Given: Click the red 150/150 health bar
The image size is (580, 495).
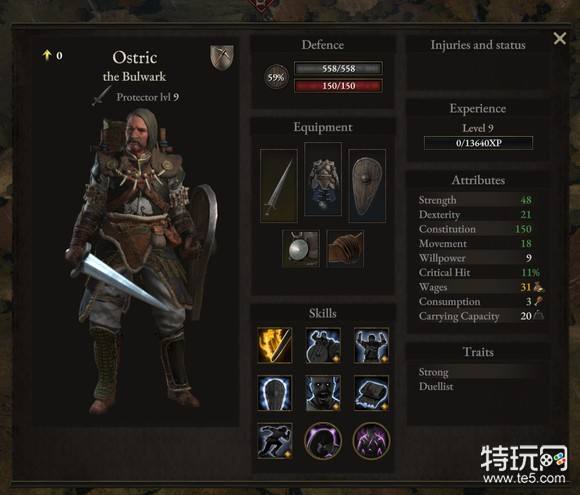Looking at the screenshot, I should pyautogui.click(x=338, y=86).
